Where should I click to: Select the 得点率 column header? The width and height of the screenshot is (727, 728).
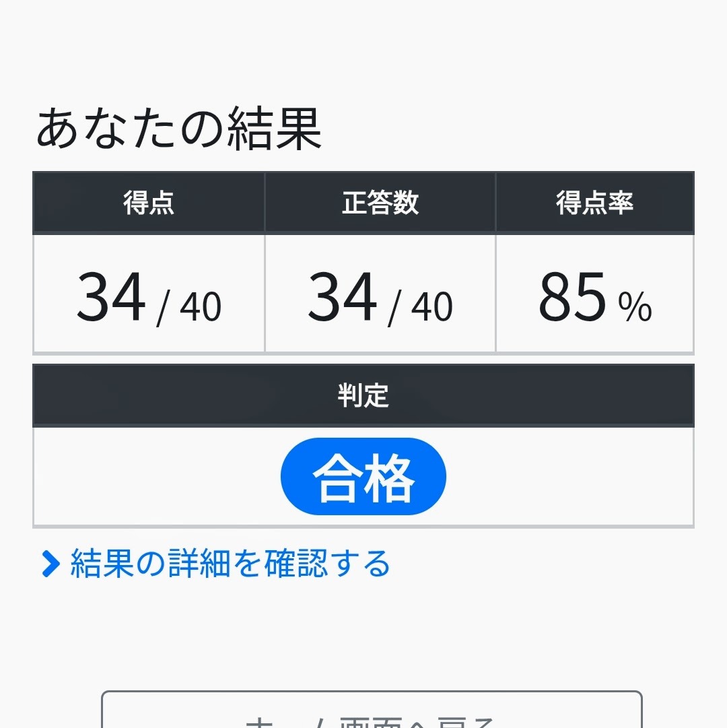click(x=594, y=203)
